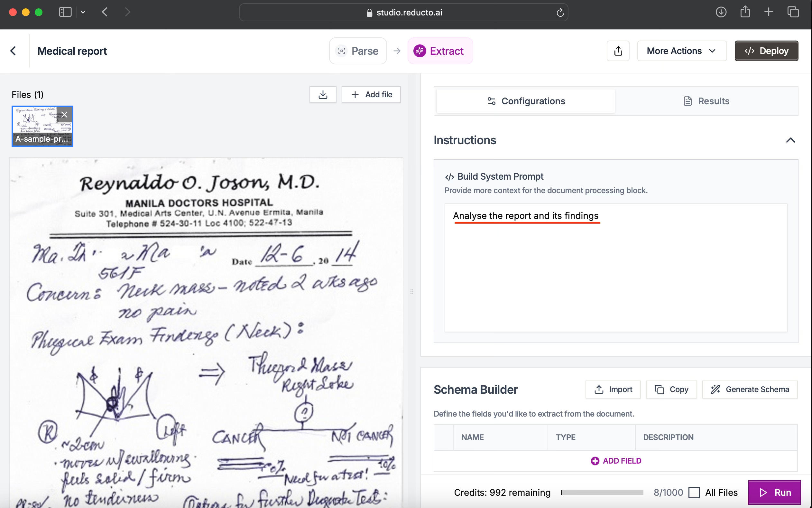The height and width of the screenshot is (508, 812).
Task: Click ADD FIELD in Schema Builder
Action: 616,461
